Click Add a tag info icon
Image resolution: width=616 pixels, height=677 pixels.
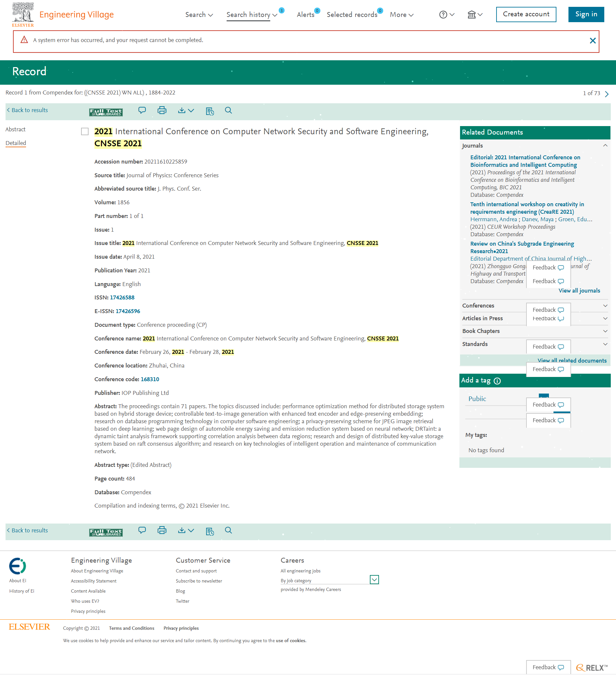click(497, 381)
